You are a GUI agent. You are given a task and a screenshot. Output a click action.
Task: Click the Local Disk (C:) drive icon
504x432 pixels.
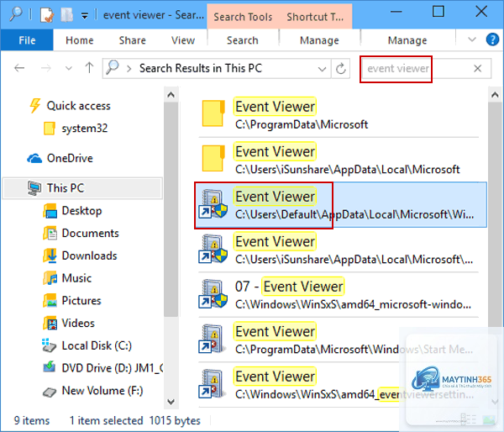tap(50, 345)
